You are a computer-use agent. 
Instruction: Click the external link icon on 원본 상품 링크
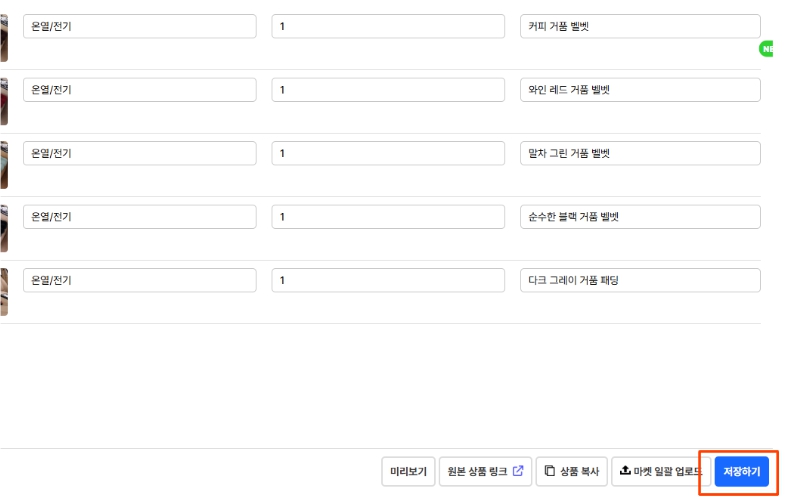pos(517,471)
